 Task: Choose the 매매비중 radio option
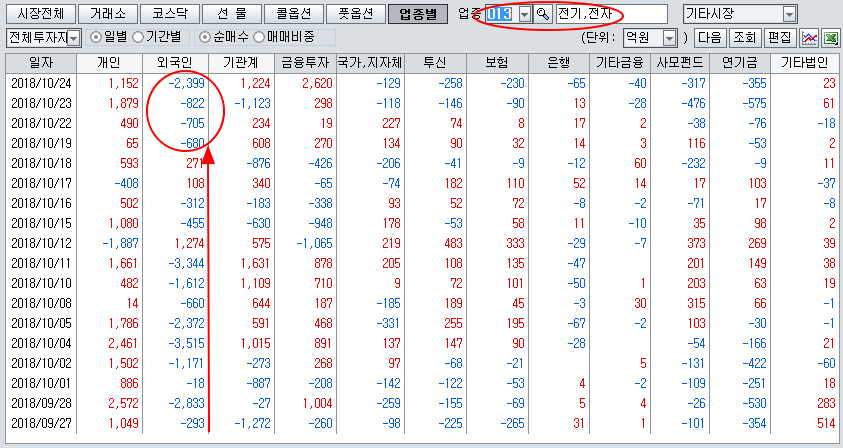click(x=259, y=37)
